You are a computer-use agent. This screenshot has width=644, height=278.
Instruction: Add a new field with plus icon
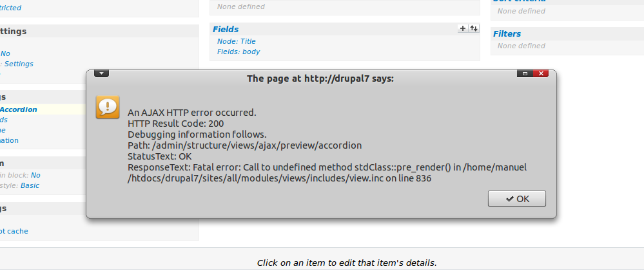click(462, 28)
